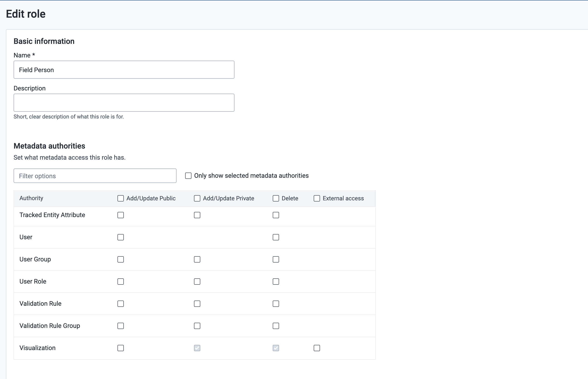Tick Add/Update Private for Validation Rule

coord(197,304)
